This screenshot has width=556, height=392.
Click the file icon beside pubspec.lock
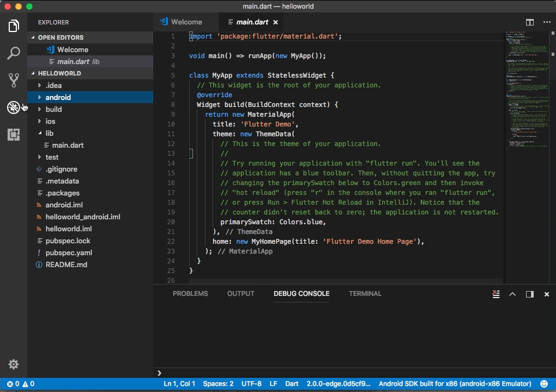click(x=40, y=241)
